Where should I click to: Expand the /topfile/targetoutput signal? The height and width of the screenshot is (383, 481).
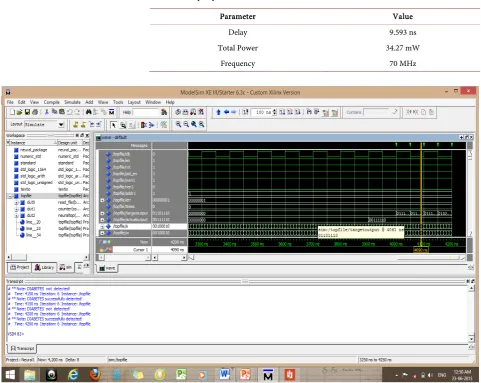point(102,213)
